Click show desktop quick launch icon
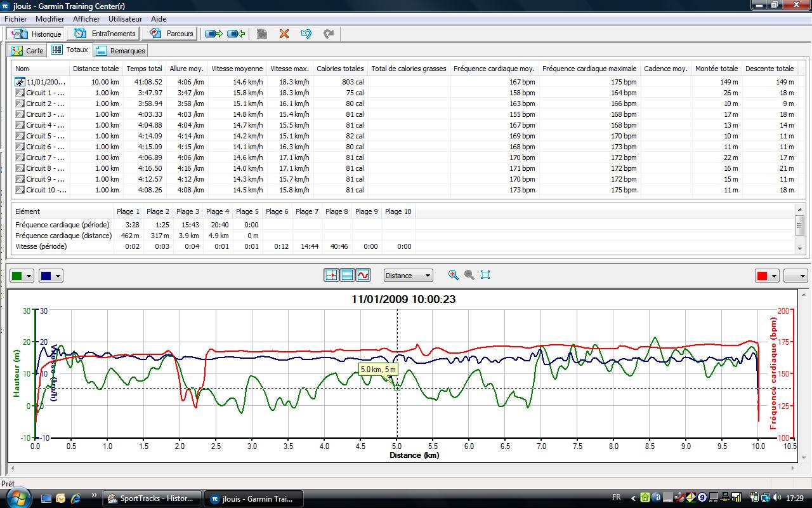The height and width of the screenshot is (508, 812). (46, 498)
